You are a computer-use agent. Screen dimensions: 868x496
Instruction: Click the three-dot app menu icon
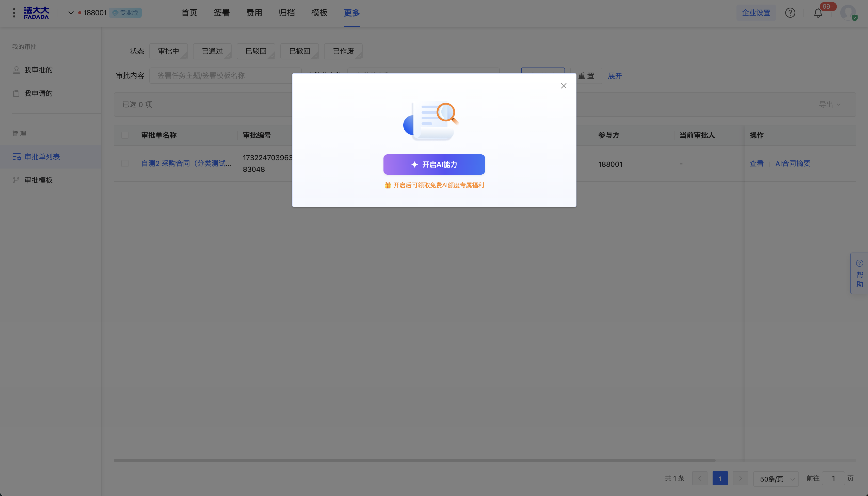click(x=14, y=13)
